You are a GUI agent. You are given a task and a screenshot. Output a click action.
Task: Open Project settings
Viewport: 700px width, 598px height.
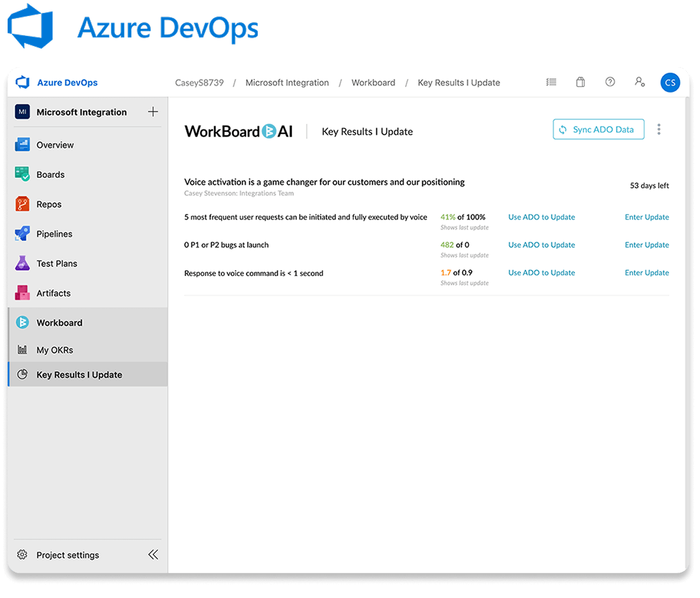[x=68, y=555]
